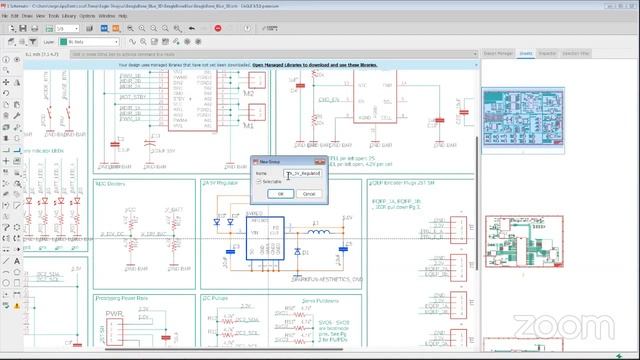
Task: Click the Zoom out icon
Action: (x=153, y=28)
